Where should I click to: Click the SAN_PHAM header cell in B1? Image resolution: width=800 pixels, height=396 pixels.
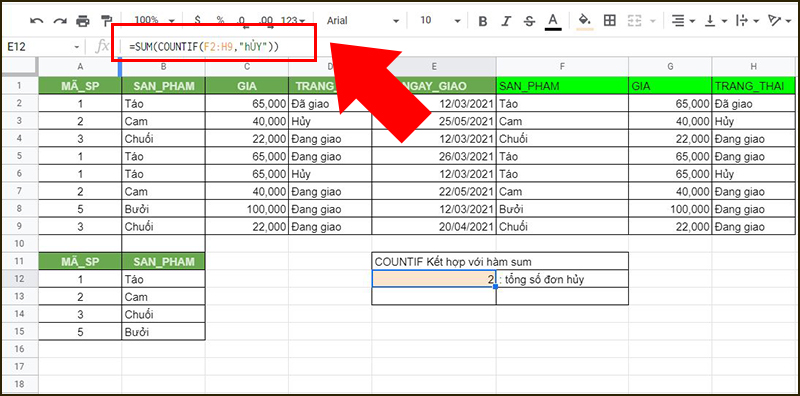click(x=164, y=86)
